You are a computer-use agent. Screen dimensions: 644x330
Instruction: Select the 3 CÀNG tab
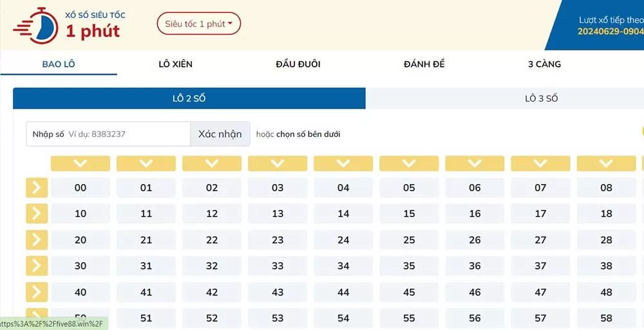(544, 64)
